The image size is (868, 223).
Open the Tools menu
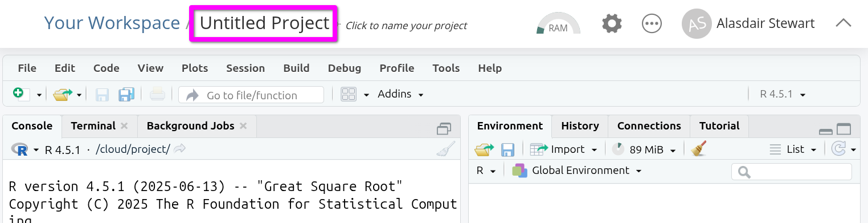[x=446, y=68]
